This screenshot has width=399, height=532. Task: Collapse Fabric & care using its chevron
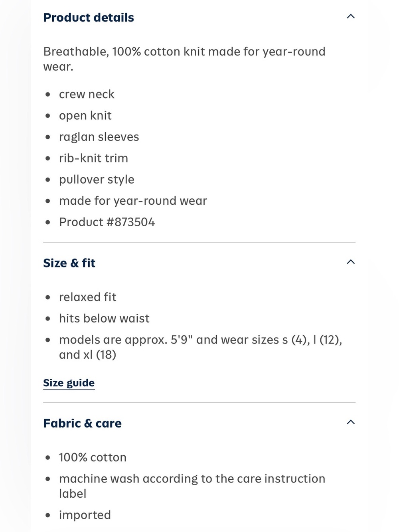click(351, 423)
